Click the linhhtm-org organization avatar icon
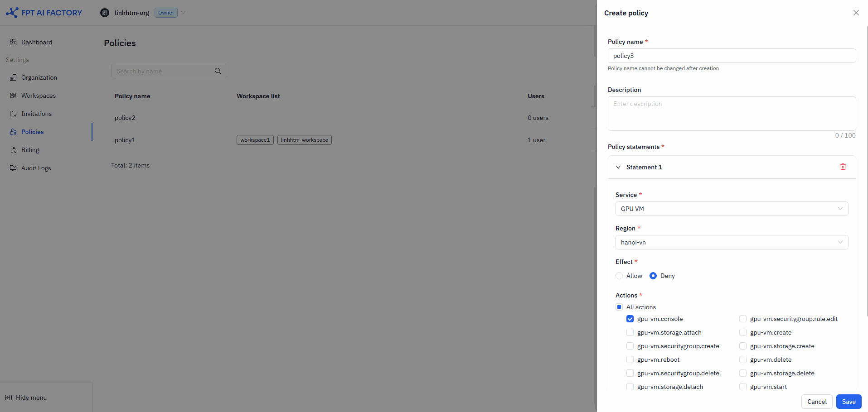The width and height of the screenshot is (868, 412). [105, 13]
